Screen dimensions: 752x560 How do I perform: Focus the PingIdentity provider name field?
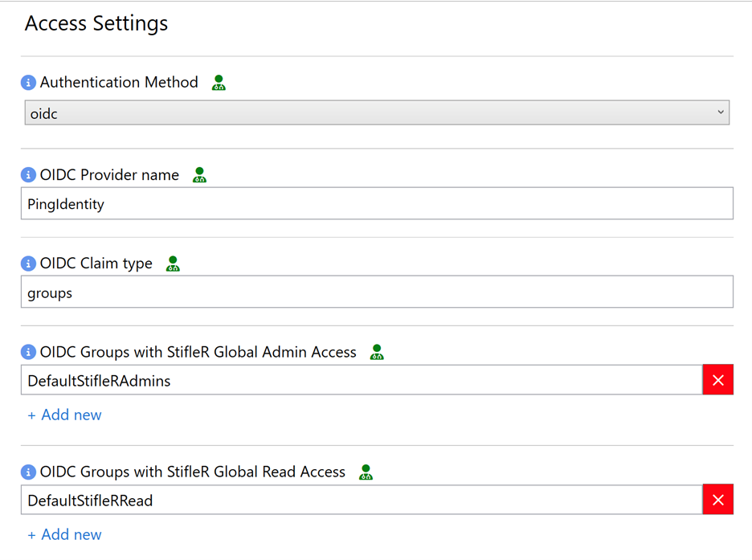(376, 204)
